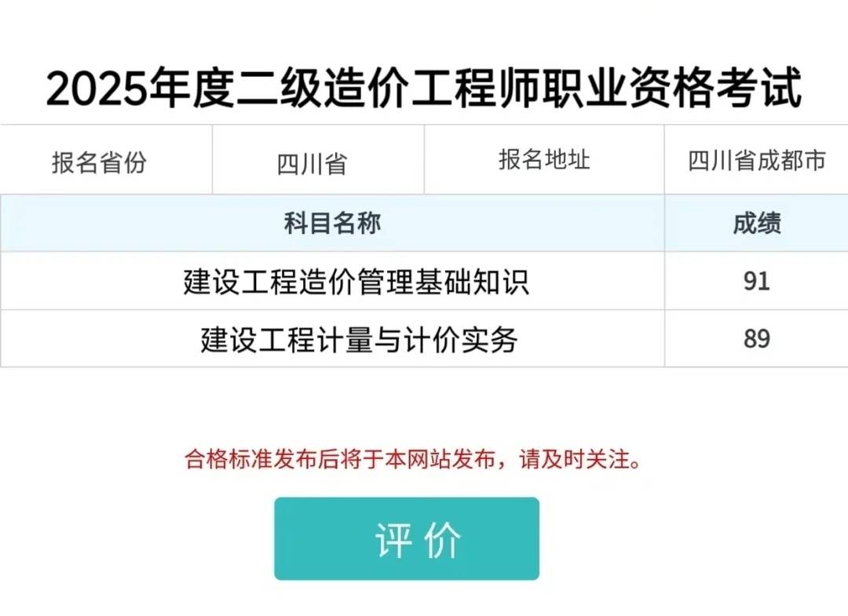Screen dimensions: 848x616
Task: Select the 报名地址 header cell
Action: click(x=545, y=159)
